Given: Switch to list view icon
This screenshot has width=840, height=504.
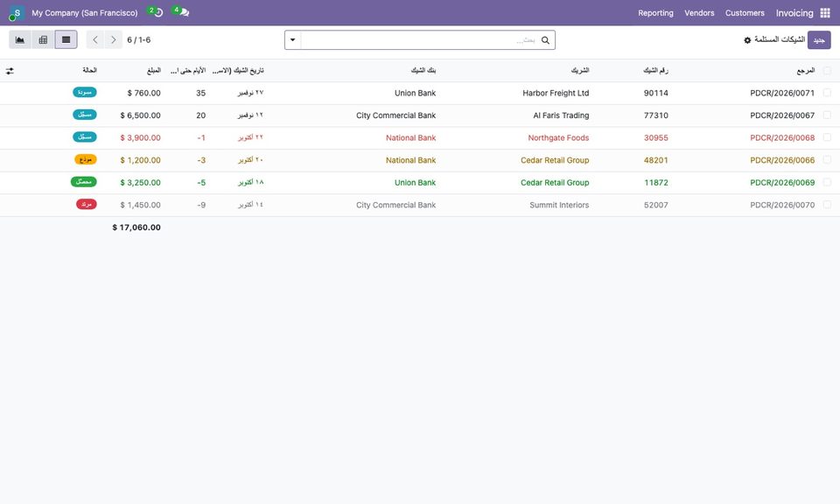Looking at the screenshot, I should 66,39.
